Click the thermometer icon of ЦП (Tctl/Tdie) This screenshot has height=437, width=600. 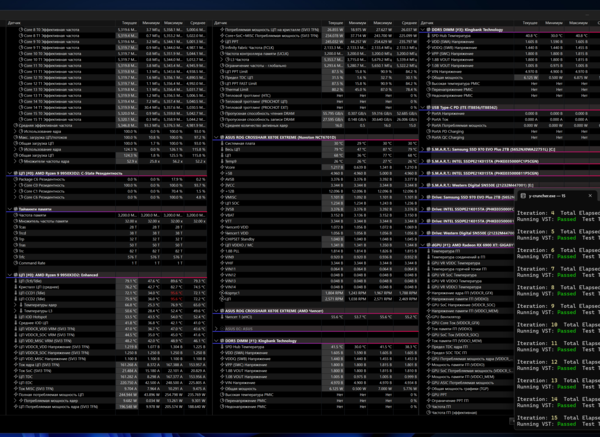click(16, 281)
